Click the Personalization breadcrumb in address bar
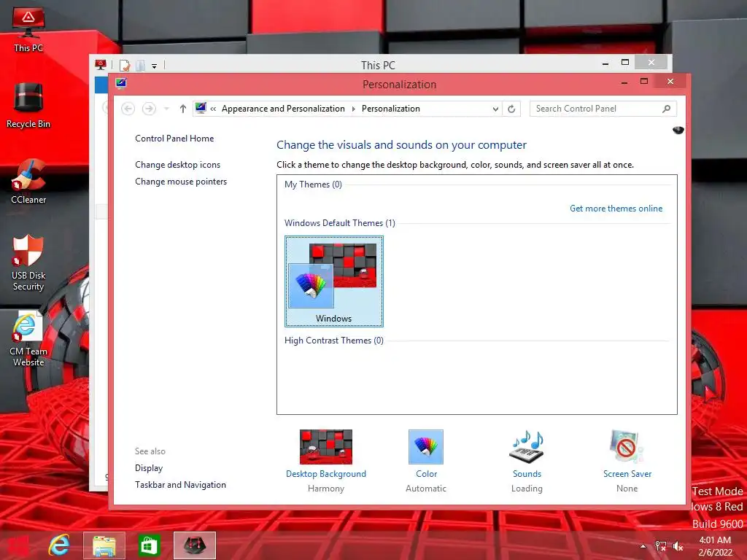The image size is (747, 560). coord(391,109)
